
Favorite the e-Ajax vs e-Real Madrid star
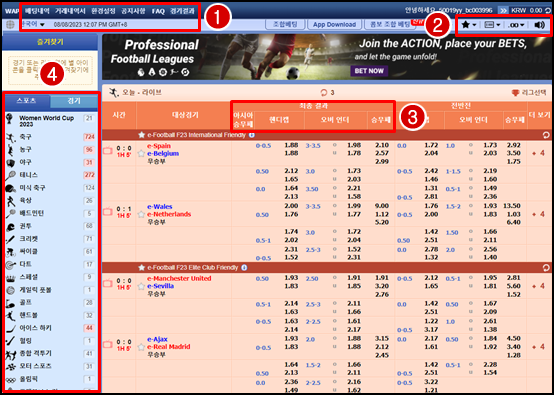(x=141, y=347)
